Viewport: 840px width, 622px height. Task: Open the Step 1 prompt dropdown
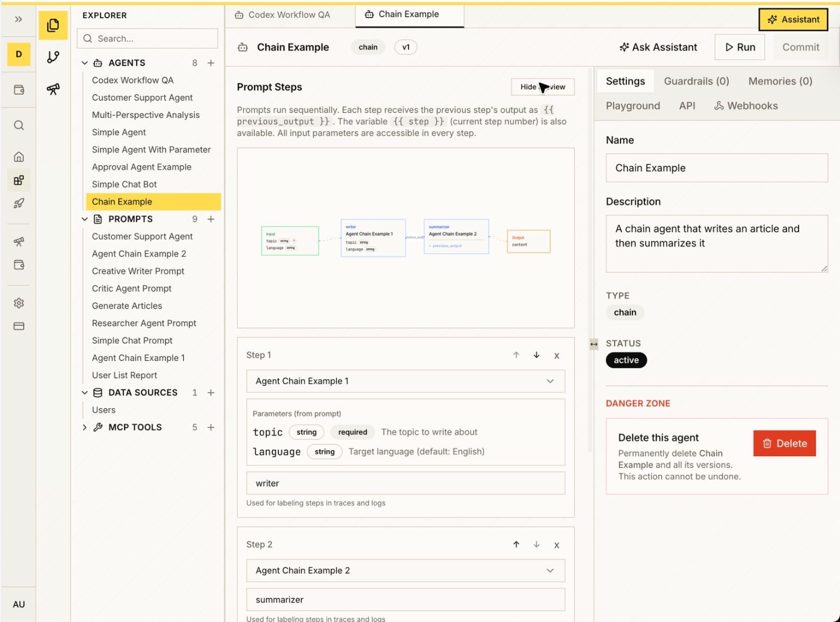pos(406,381)
